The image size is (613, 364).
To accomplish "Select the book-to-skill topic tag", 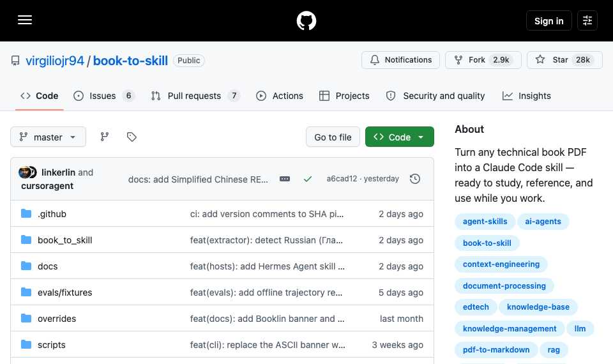I will pyautogui.click(x=487, y=243).
